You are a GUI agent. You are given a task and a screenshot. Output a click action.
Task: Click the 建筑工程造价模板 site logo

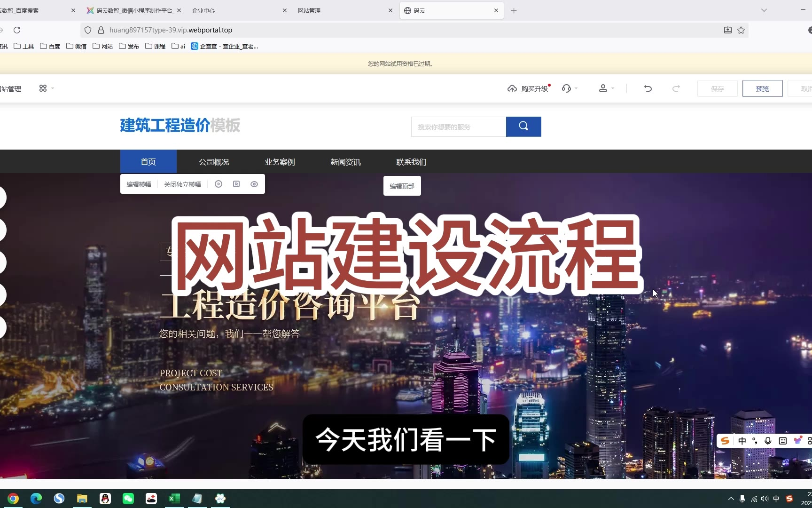180,126
